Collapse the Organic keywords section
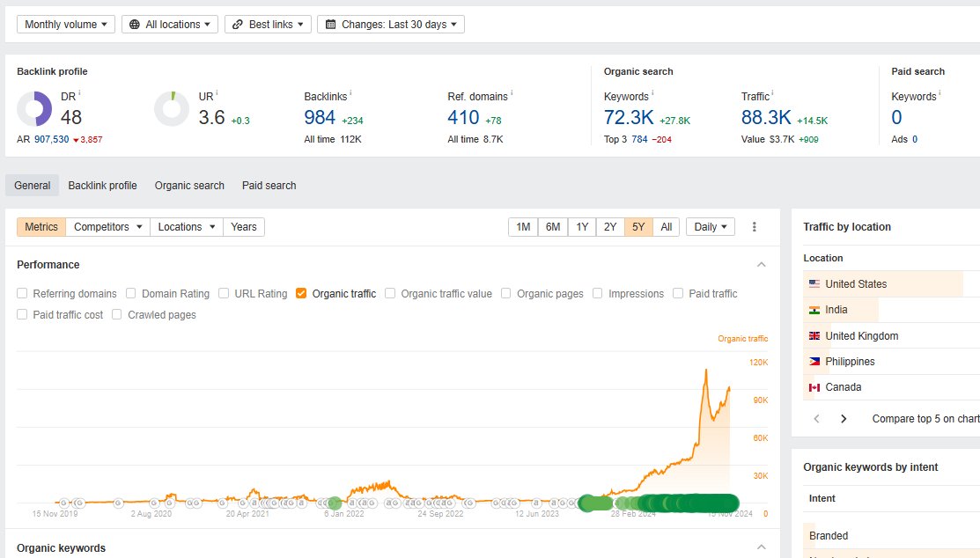980x558 pixels. click(762, 547)
